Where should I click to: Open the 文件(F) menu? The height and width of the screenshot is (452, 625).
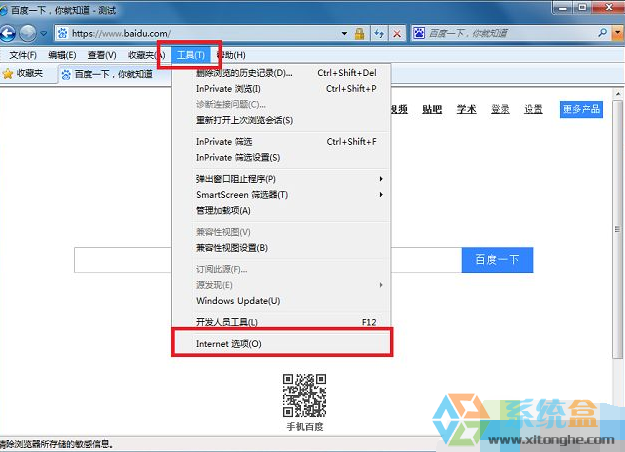23,55
